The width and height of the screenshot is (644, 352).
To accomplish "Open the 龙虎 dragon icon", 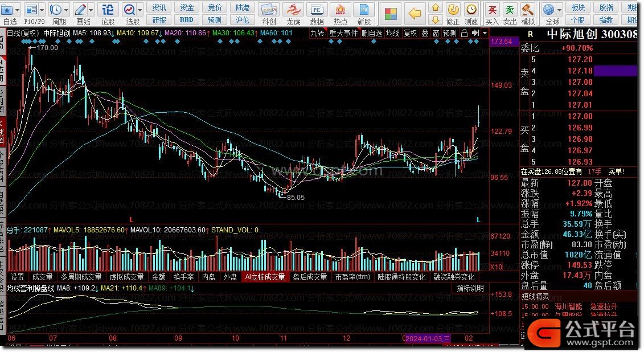I will coord(293,10).
